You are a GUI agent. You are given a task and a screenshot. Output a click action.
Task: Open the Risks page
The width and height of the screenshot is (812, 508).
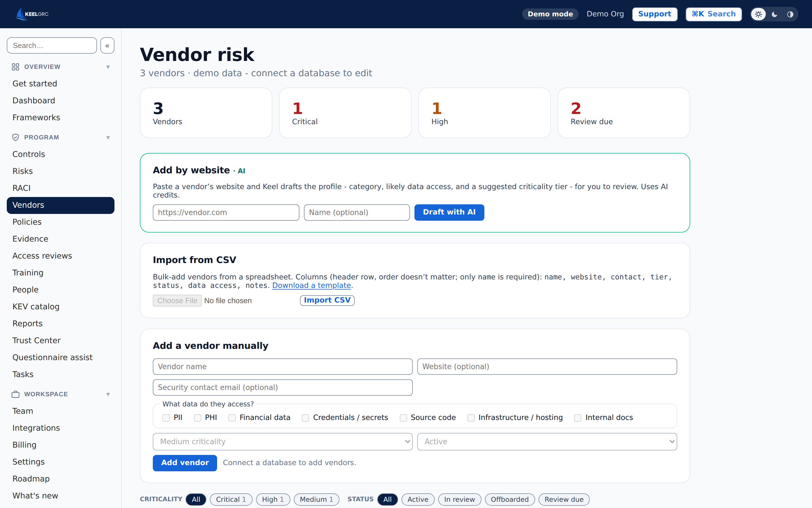click(60, 171)
